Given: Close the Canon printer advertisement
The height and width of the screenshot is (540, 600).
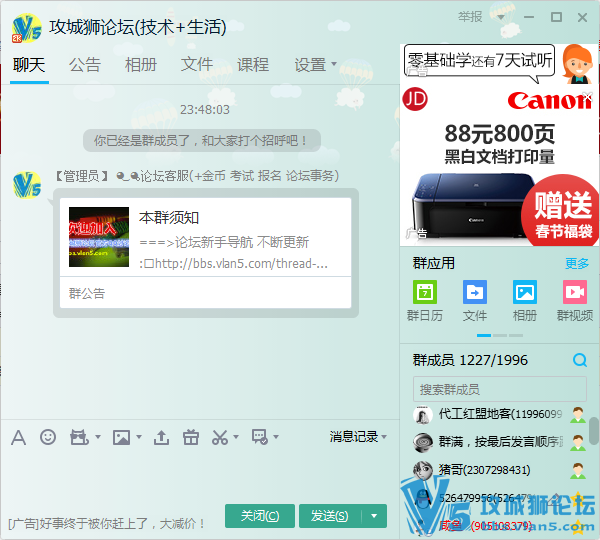Looking at the screenshot, I should 587,96.
